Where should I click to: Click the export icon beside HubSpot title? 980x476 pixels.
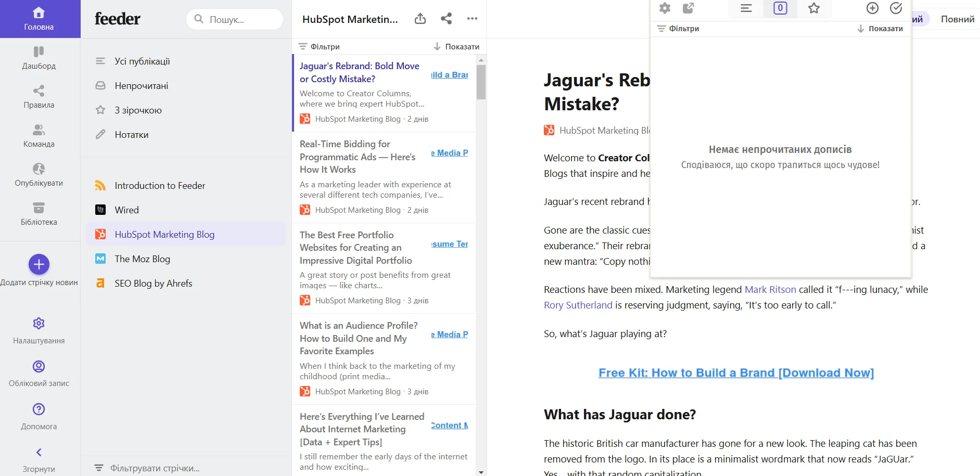click(x=420, y=19)
